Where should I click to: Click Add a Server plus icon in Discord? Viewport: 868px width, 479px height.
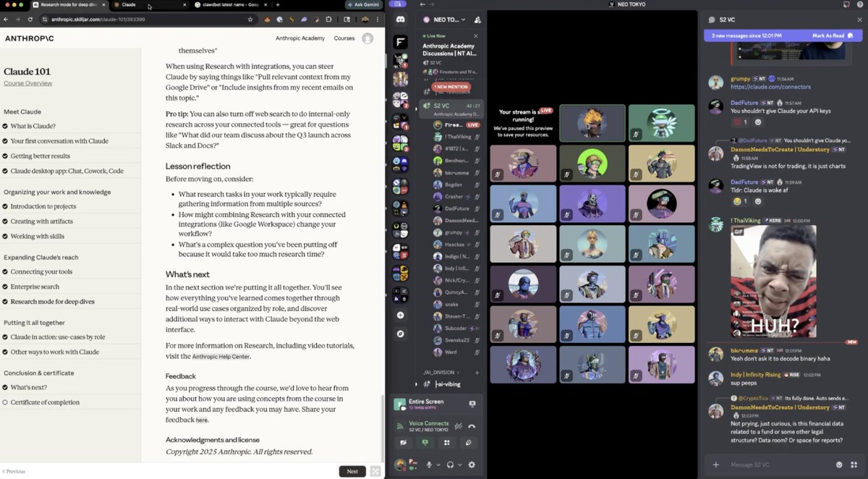coord(400,315)
